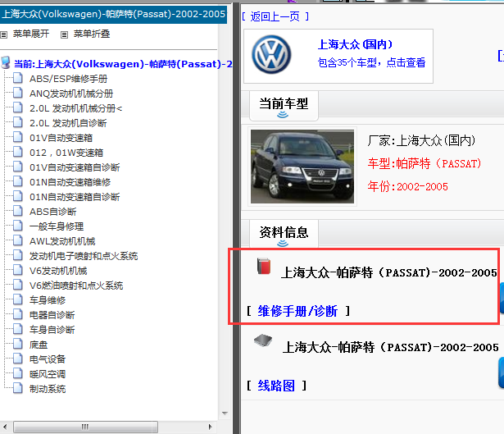Collapse the menu with 菜单折叠

(x=92, y=34)
